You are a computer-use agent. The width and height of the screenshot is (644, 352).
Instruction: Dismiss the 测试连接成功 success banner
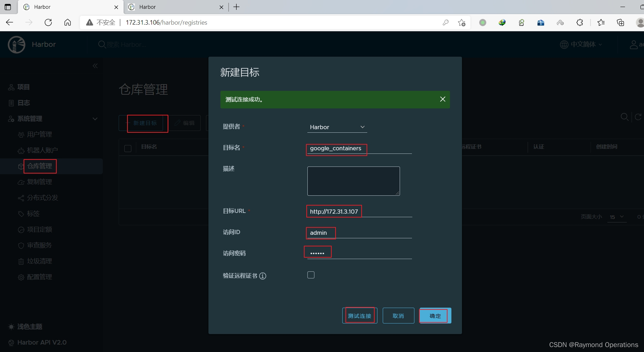click(443, 99)
